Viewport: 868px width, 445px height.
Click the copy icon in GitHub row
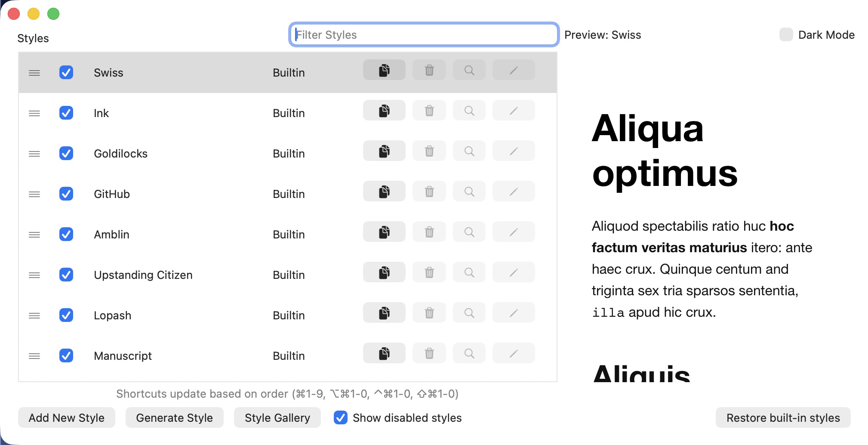coord(384,192)
